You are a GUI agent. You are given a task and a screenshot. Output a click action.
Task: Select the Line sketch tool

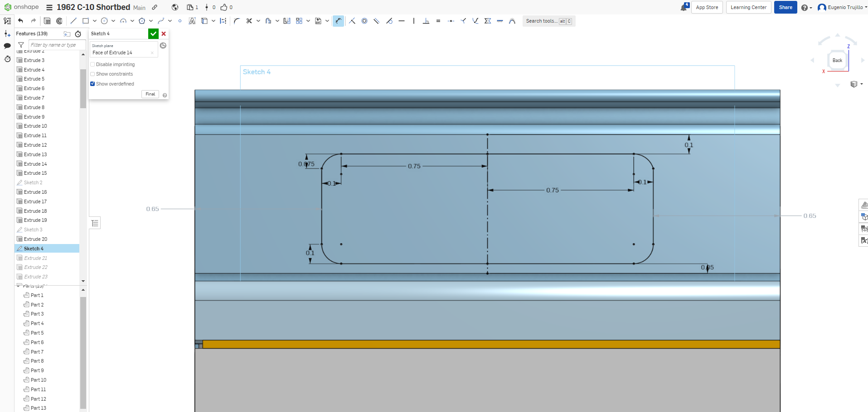click(x=73, y=21)
